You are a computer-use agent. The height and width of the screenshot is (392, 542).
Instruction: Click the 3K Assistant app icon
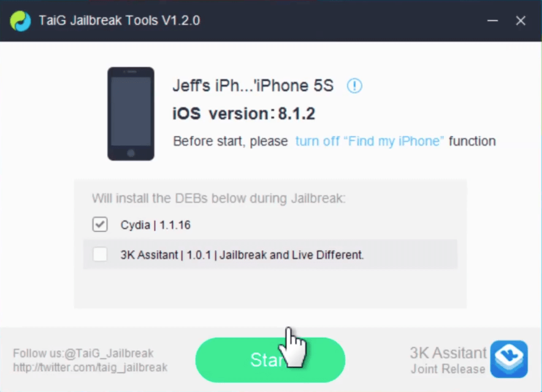pyautogui.click(x=509, y=359)
